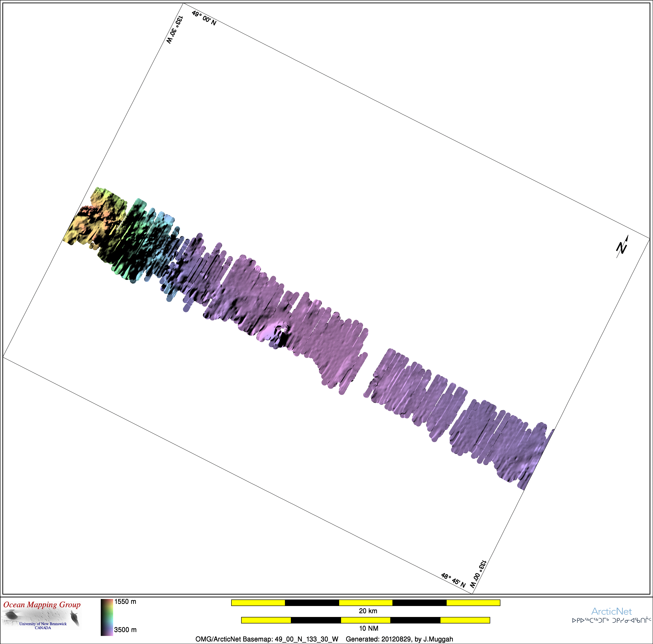The width and height of the screenshot is (653, 644).
Task: Click the 10 NM scale label
Action: point(368,628)
